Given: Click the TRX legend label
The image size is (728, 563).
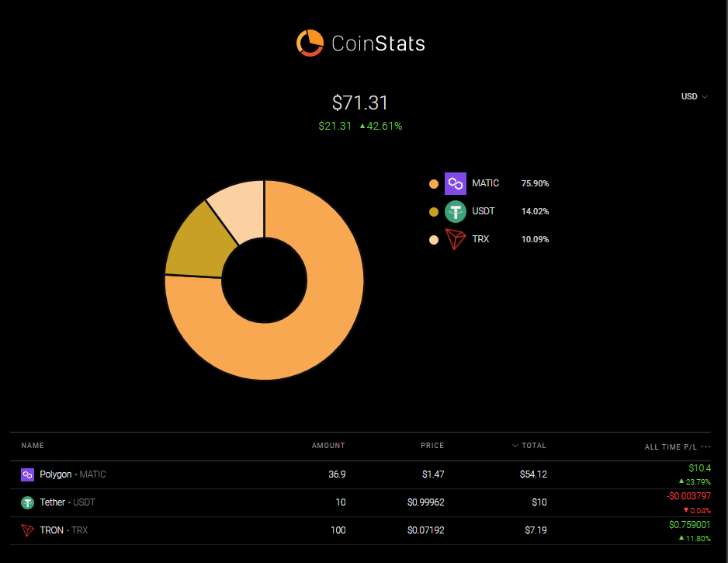Looking at the screenshot, I should (480, 238).
